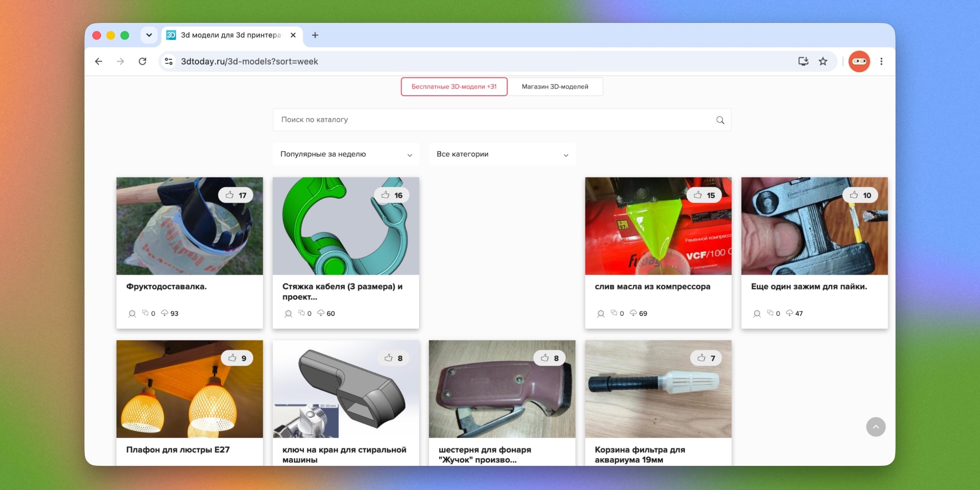
Task: Click download count 93 on Фруктодоставалка
Action: pyautogui.click(x=170, y=313)
